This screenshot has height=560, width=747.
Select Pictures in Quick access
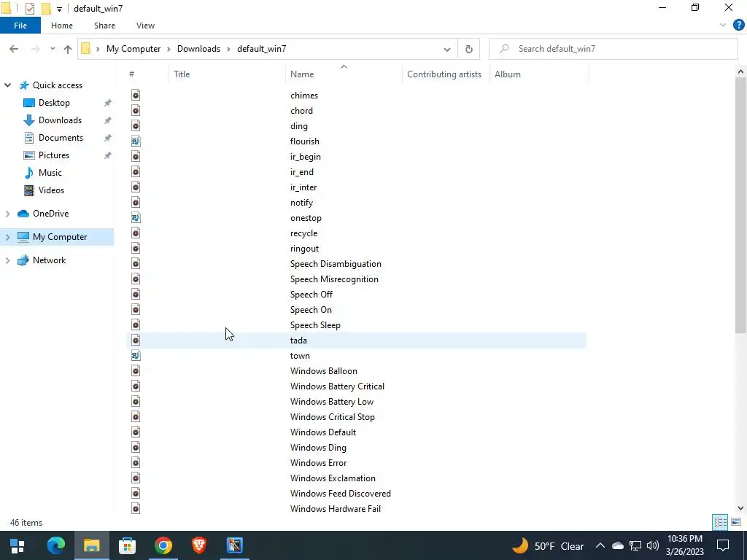tap(53, 155)
